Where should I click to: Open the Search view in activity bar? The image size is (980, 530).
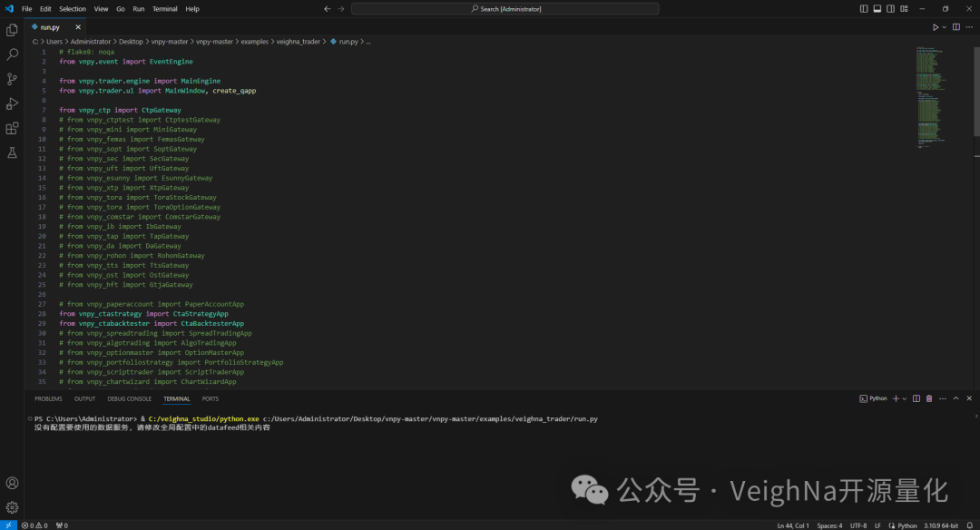[12, 54]
